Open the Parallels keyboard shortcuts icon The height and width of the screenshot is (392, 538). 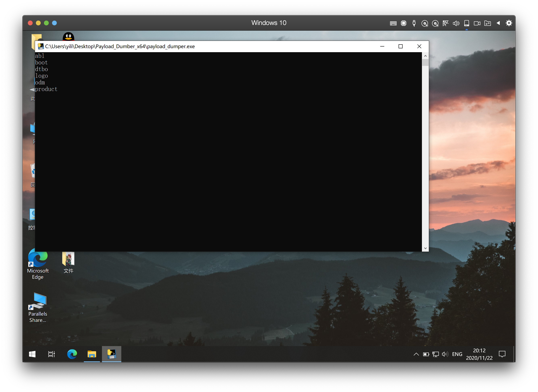click(393, 23)
